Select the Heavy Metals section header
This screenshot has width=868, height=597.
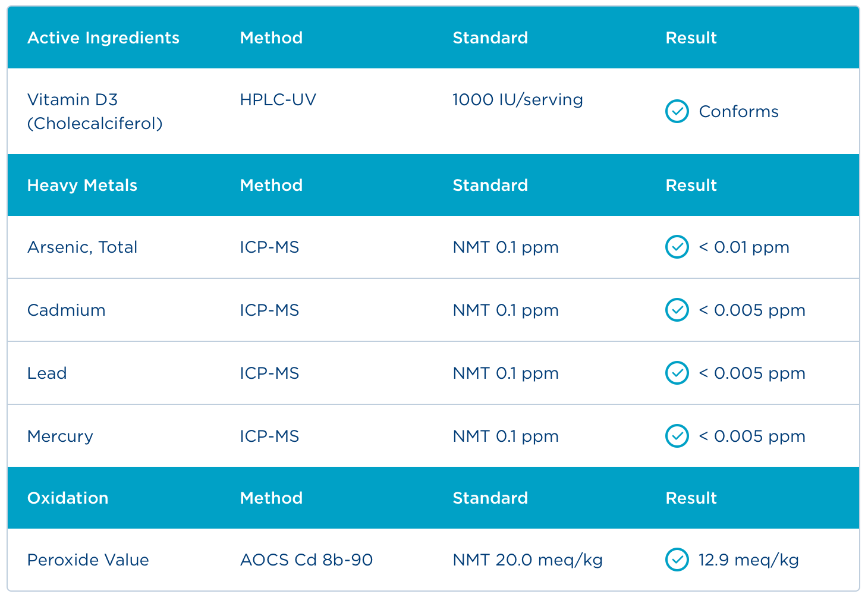pos(82,186)
